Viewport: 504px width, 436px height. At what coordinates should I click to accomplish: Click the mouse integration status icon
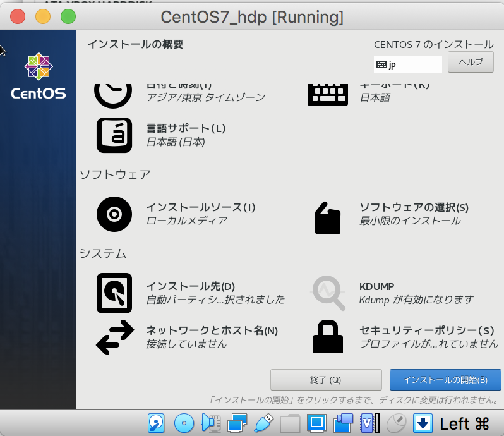tap(396, 423)
